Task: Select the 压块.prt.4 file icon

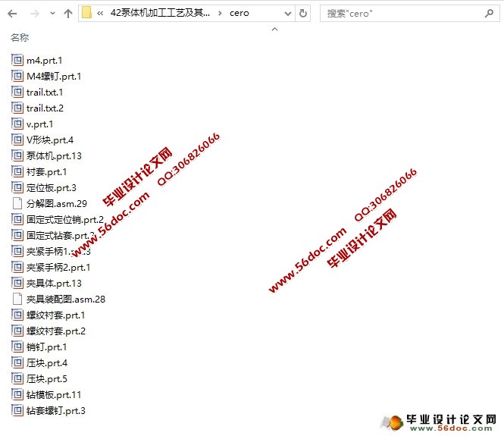Action: click(x=17, y=362)
